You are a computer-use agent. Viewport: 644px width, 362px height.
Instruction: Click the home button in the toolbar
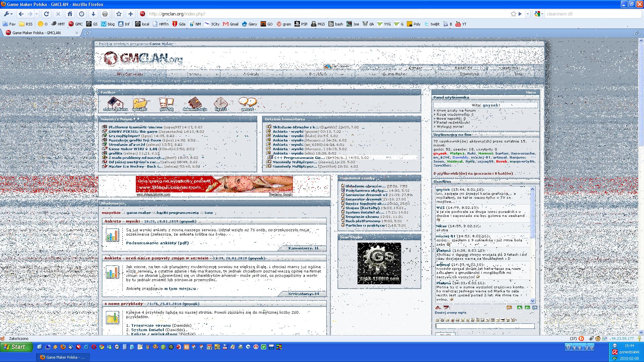click(x=70, y=14)
